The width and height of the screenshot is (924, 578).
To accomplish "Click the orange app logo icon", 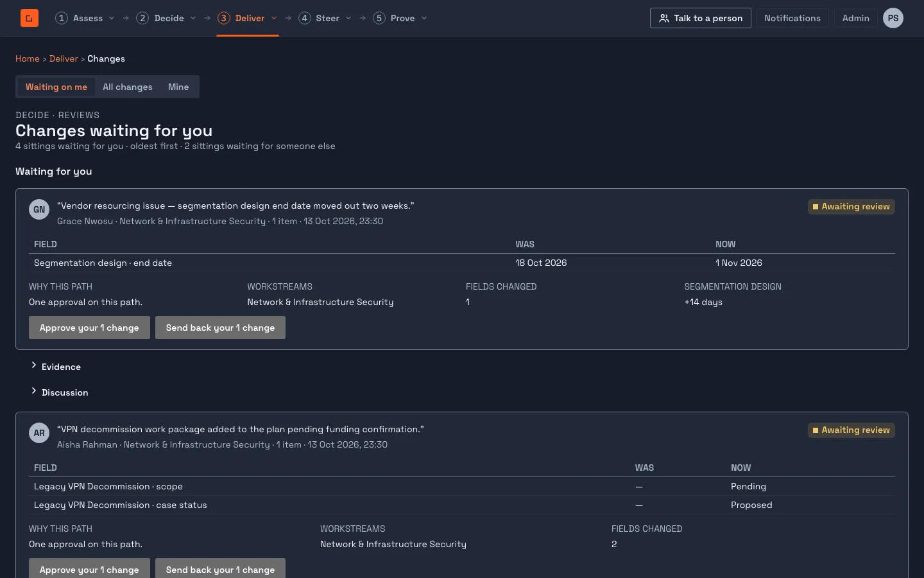I will tap(30, 18).
